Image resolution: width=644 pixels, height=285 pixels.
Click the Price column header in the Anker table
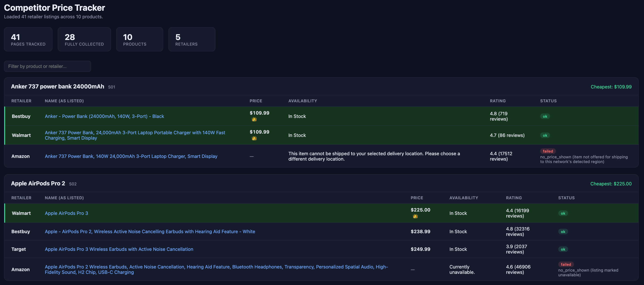coord(256,101)
